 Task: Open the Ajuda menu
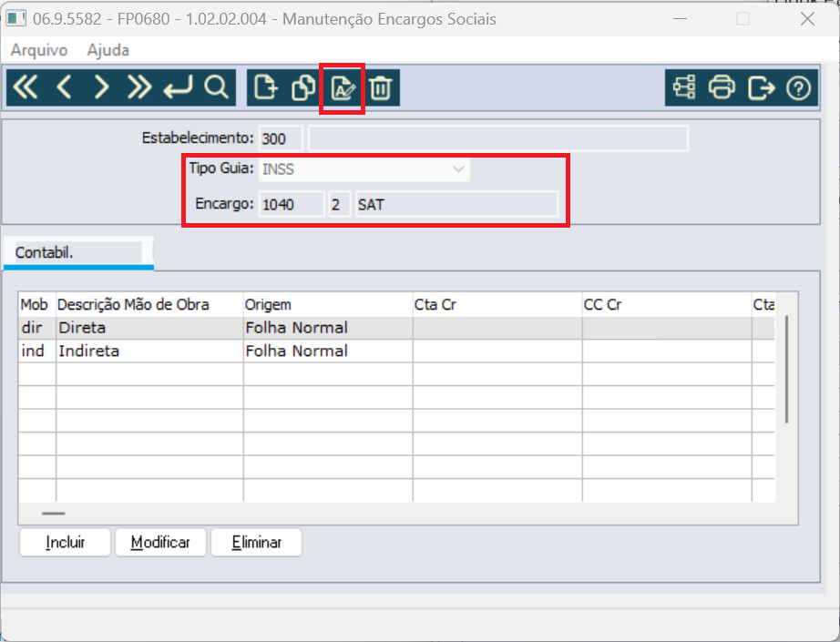(108, 50)
